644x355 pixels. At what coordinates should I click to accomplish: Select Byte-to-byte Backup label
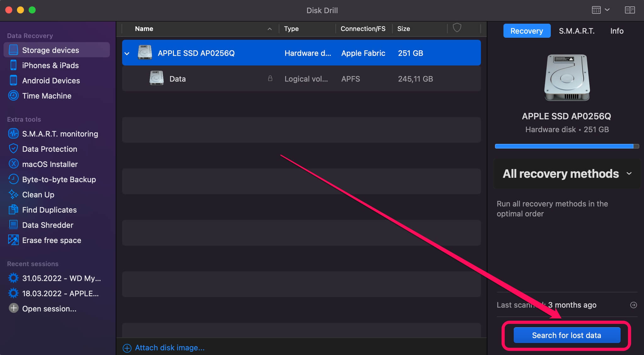click(x=59, y=179)
